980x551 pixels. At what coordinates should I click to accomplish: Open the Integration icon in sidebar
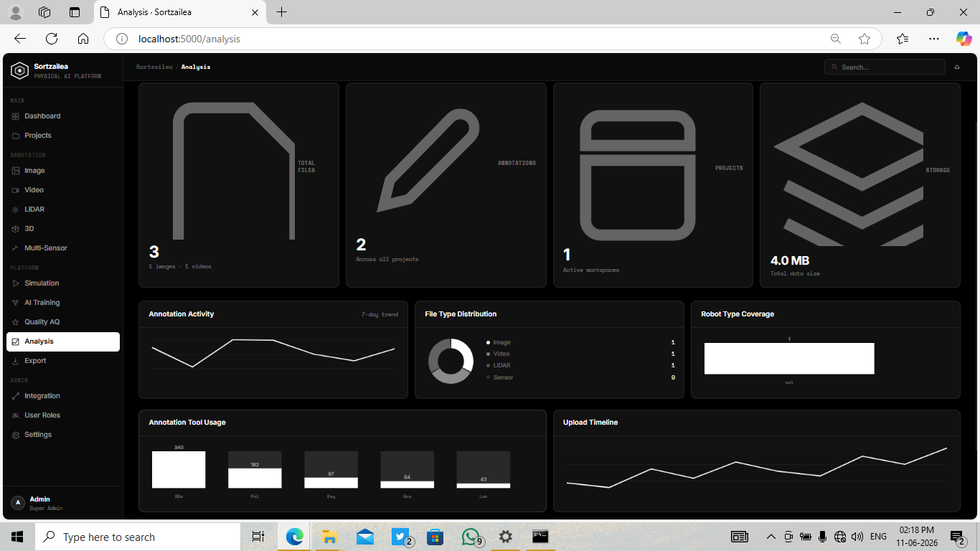(x=16, y=396)
